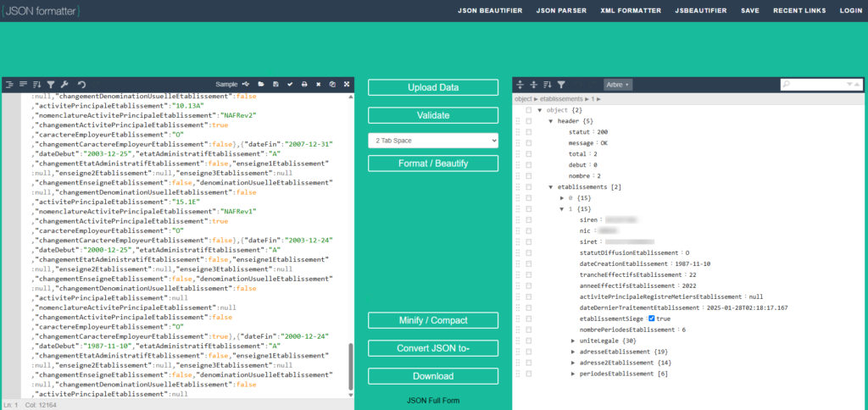
Task: Click the repair wrench icon in left editor
Action: coord(64,84)
